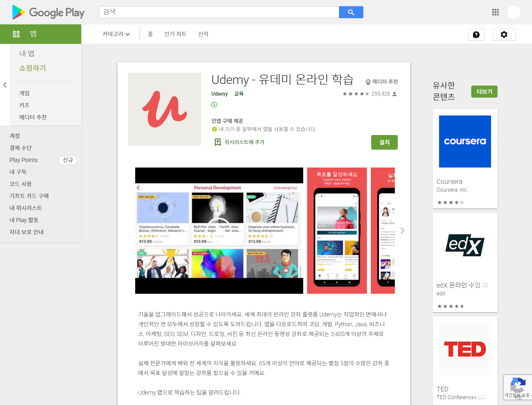Select 쇼핑하기 in sidebar
532x405 pixels.
click(32, 68)
